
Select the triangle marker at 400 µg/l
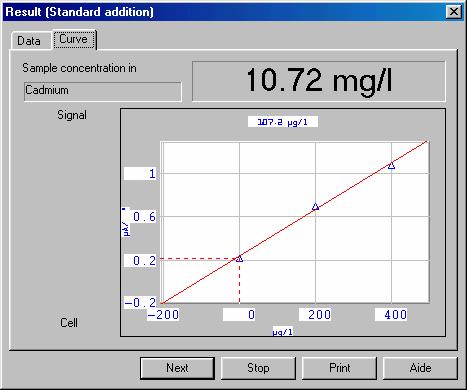[x=391, y=165]
